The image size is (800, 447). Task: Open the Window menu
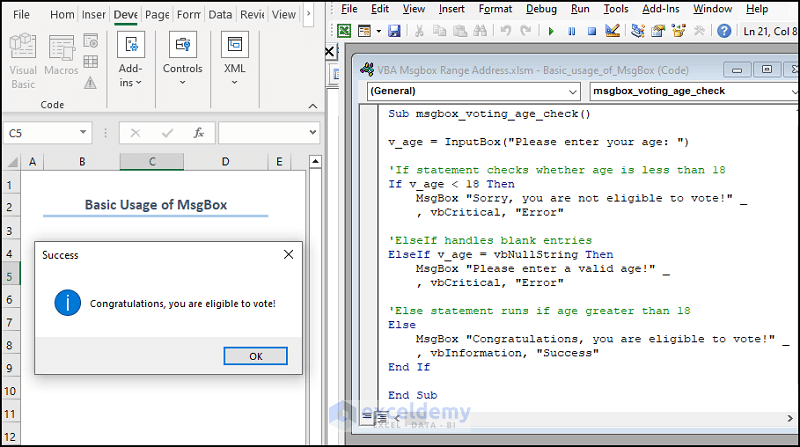712,9
